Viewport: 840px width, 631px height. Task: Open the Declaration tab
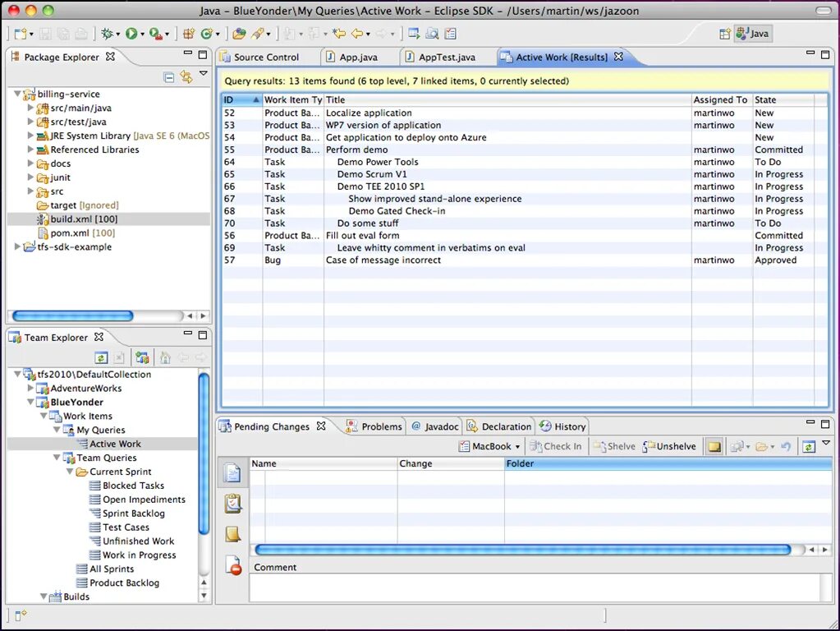coord(499,426)
